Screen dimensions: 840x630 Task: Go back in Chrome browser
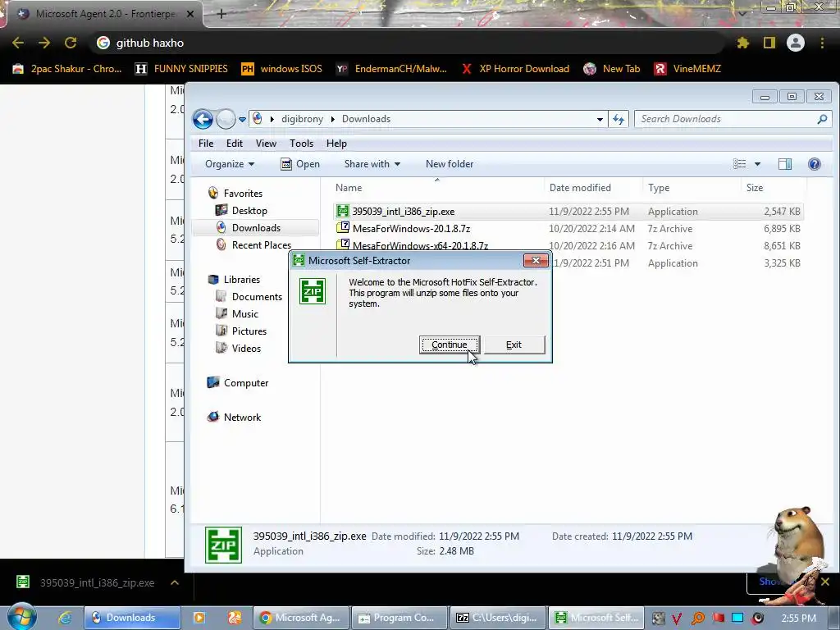[x=18, y=43]
